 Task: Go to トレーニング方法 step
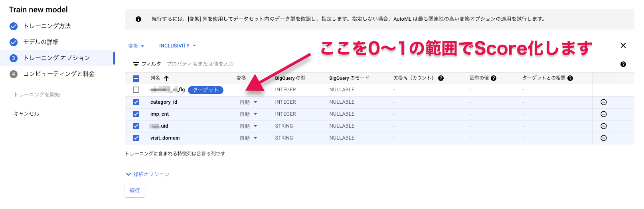pos(47,26)
